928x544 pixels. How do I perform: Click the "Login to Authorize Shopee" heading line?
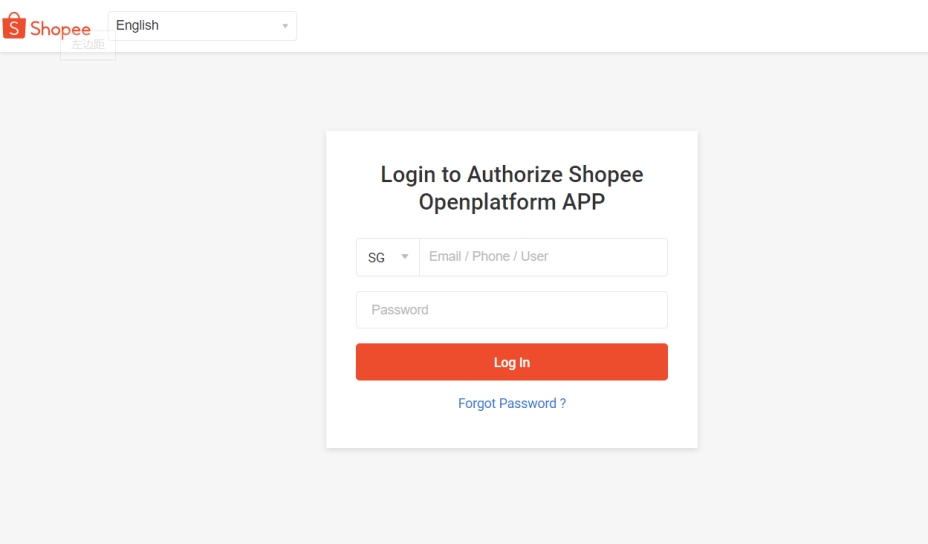[512, 175]
